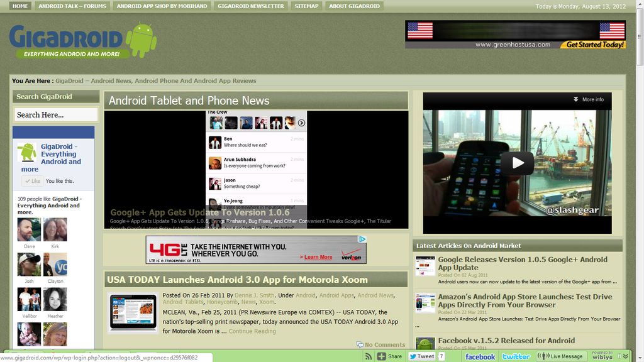Click author Dennis J. Smith link
Viewport: 644px width, 362px height.
coord(254,295)
